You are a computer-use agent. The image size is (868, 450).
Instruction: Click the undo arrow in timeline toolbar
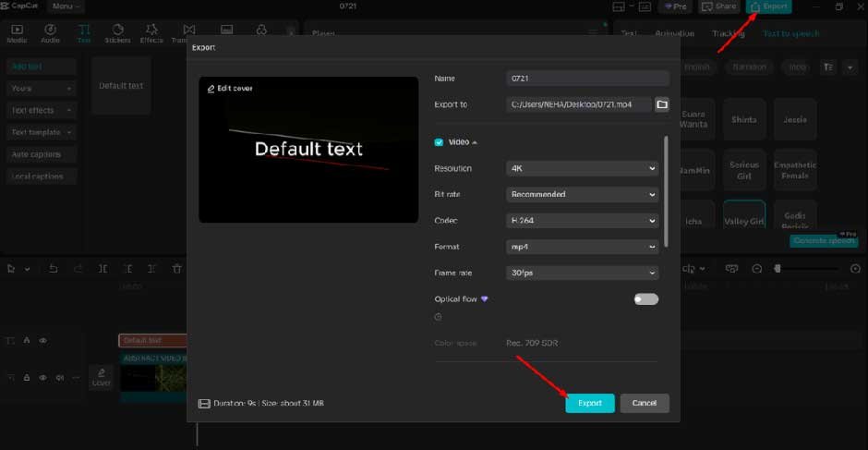coord(54,269)
